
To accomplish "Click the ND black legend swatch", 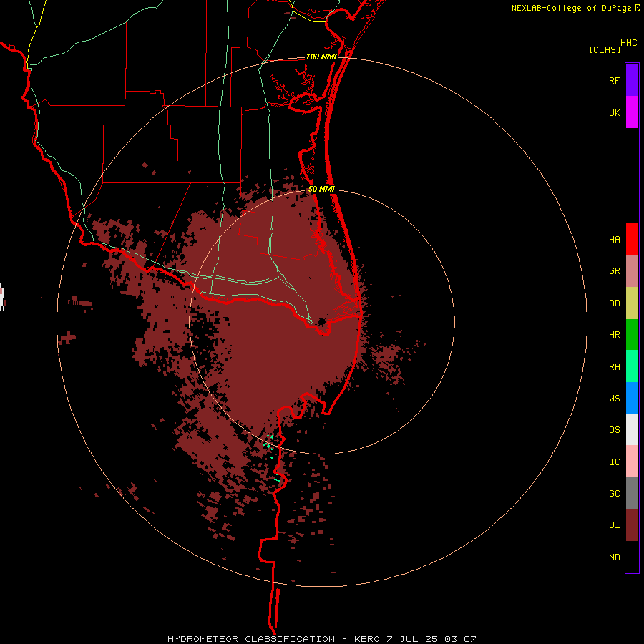I will tap(632, 557).
